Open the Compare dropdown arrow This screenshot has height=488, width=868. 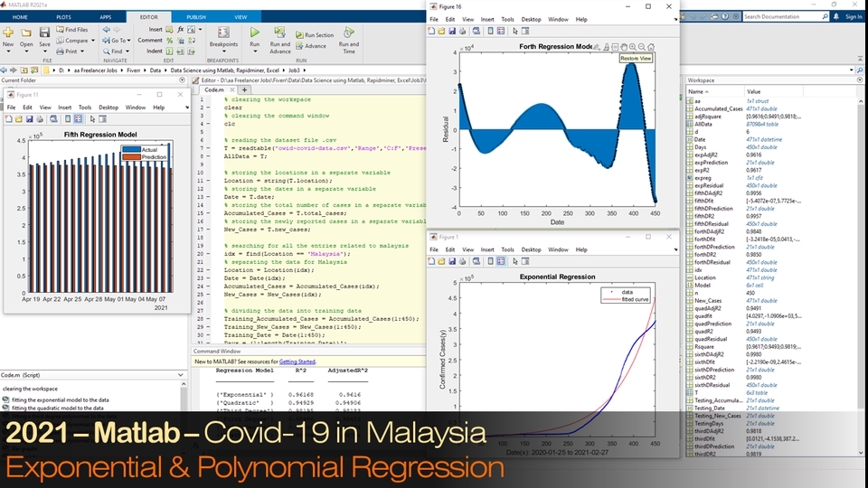[93, 41]
